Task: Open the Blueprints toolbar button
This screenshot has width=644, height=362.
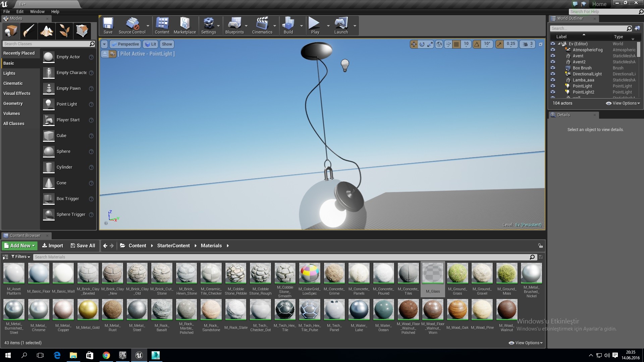Action: (x=234, y=25)
